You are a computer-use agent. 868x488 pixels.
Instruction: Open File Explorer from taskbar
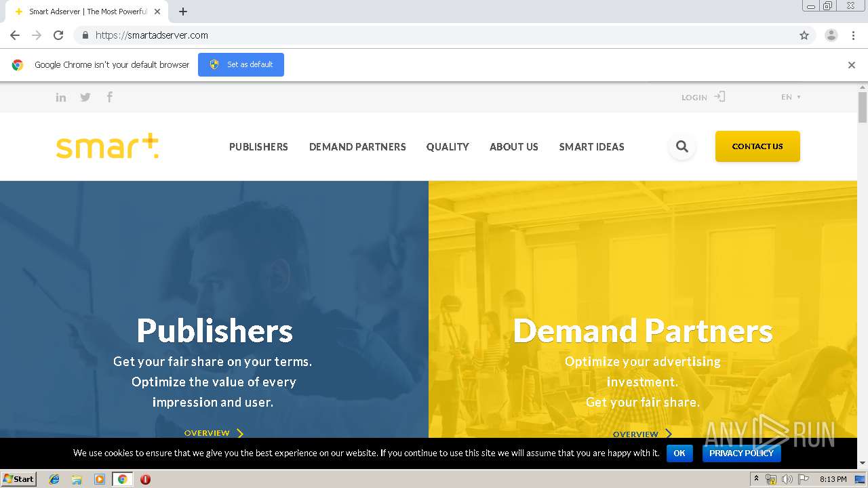point(77,479)
